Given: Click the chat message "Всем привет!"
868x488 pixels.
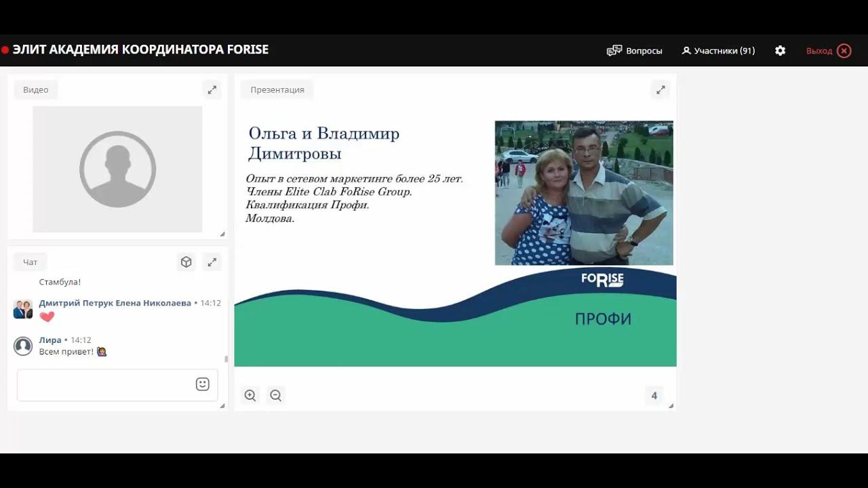Looking at the screenshot, I should click(x=66, y=352).
